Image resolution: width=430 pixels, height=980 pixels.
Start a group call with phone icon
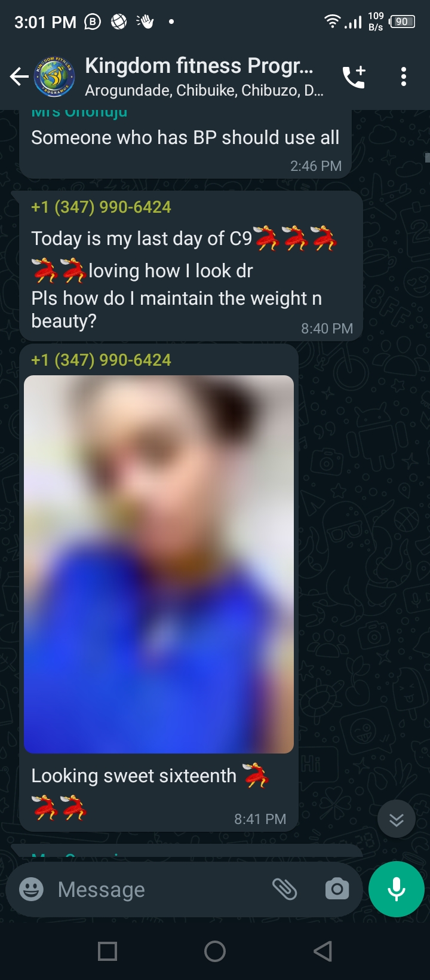tap(354, 76)
